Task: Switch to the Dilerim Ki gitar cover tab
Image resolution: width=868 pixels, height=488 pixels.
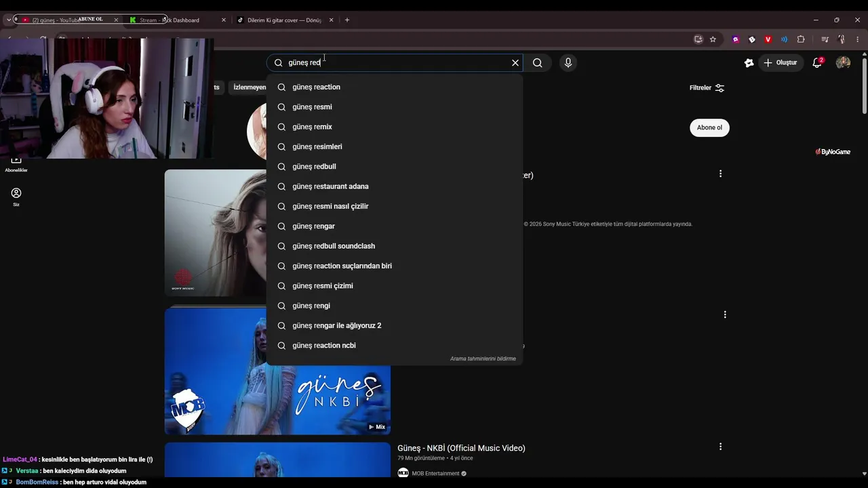Action: click(285, 20)
